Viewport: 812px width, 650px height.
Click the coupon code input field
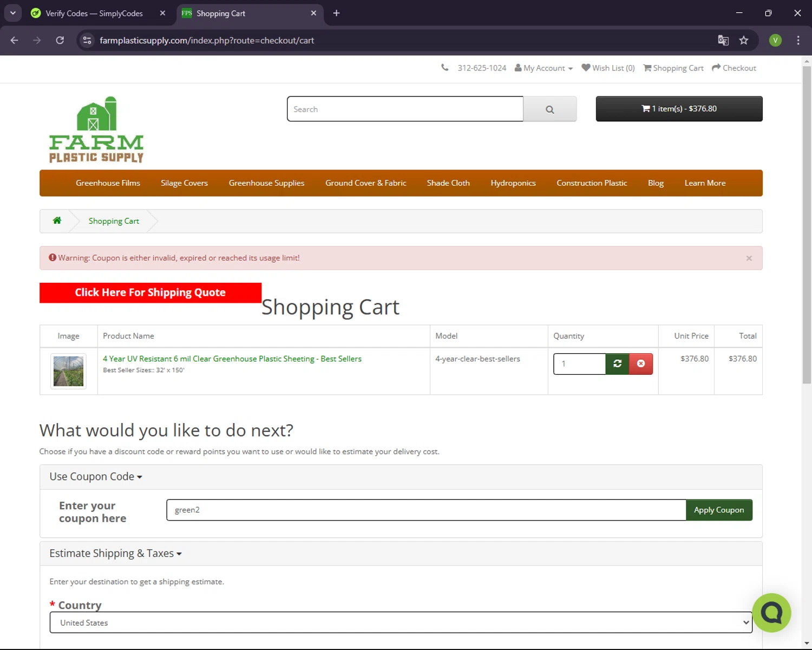tap(426, 510)
